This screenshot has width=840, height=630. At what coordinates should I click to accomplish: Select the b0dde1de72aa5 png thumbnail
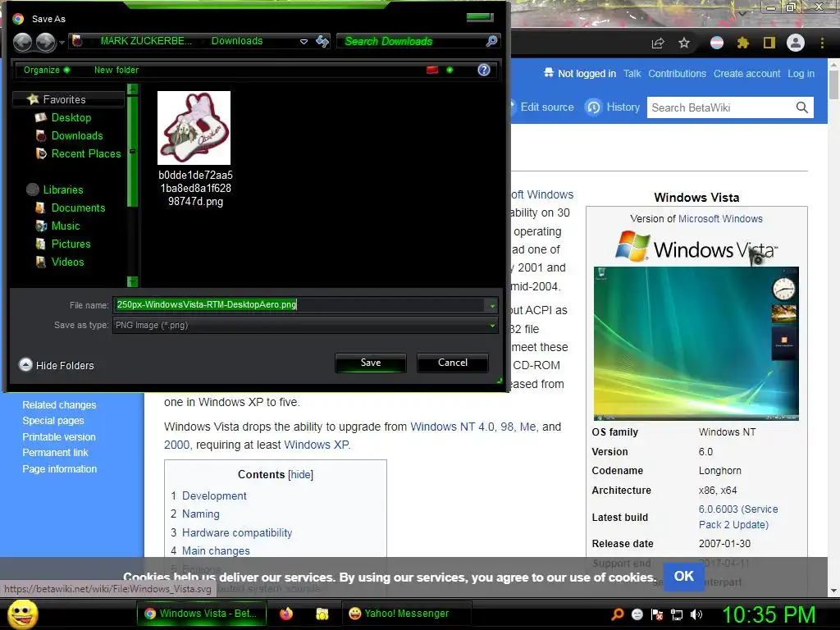click(x=194, y=127)
